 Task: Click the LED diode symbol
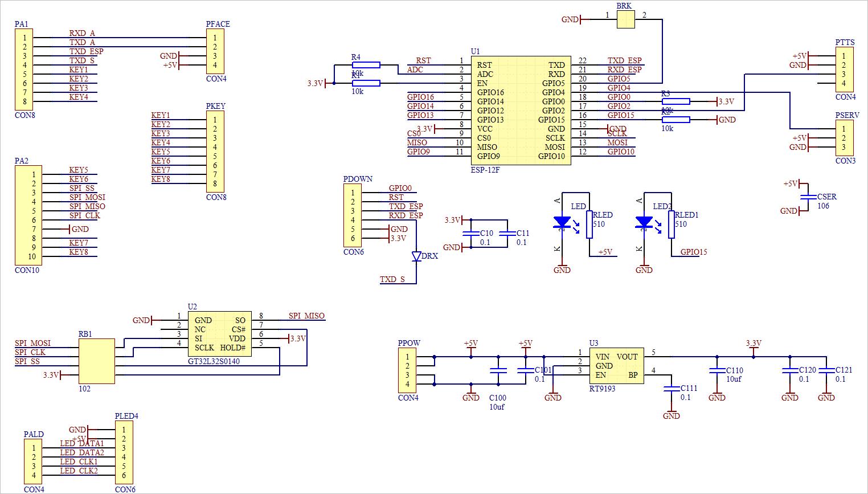click(x=562, y=222)
